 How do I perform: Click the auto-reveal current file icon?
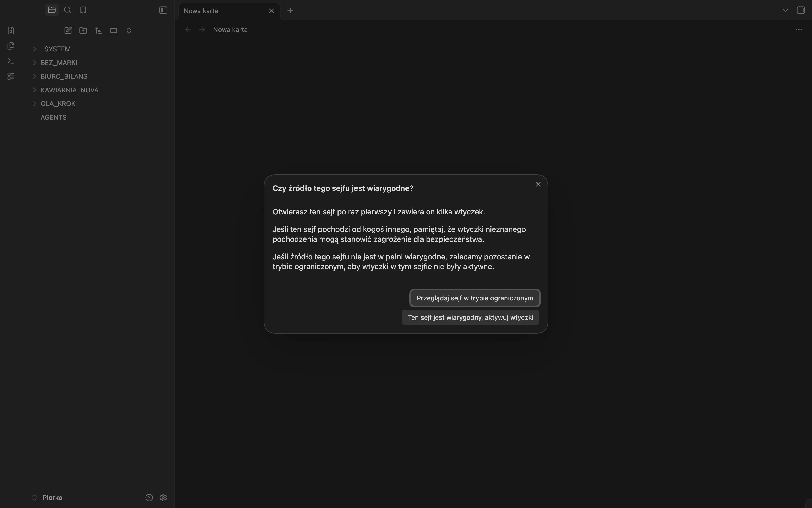pyautogui.click(x=114, y=30)
